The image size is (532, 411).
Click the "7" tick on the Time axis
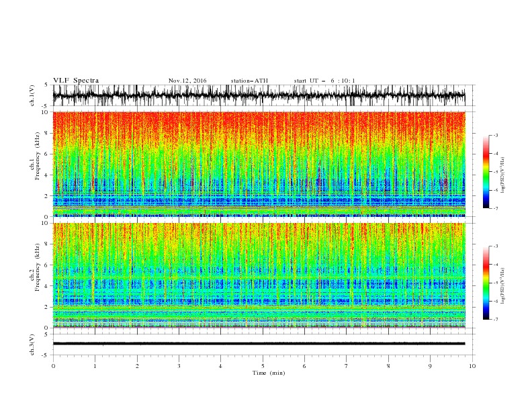[x=347, y=366]
